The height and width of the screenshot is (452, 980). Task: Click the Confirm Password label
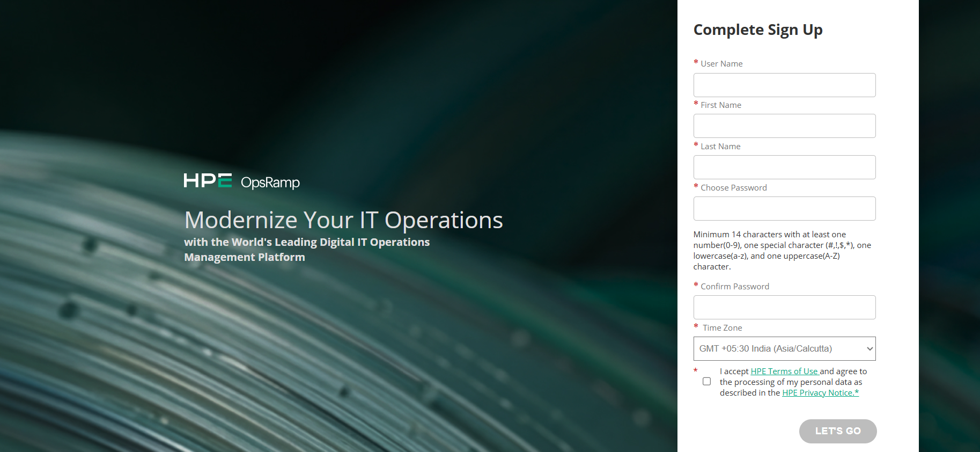(x=735, y=286)
